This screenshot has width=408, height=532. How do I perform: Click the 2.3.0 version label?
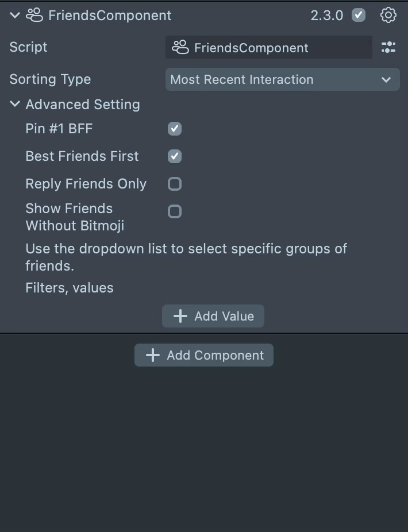tap(327, 16)
